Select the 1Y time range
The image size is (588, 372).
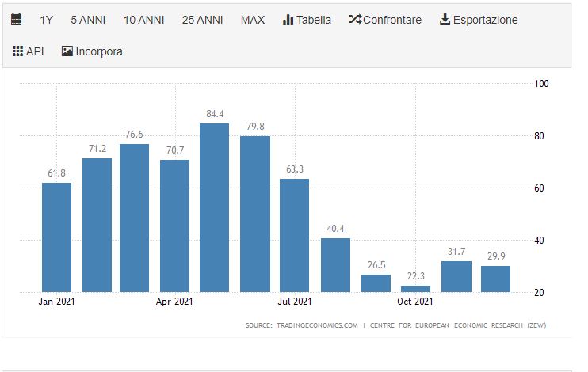[x=47, y=20]
